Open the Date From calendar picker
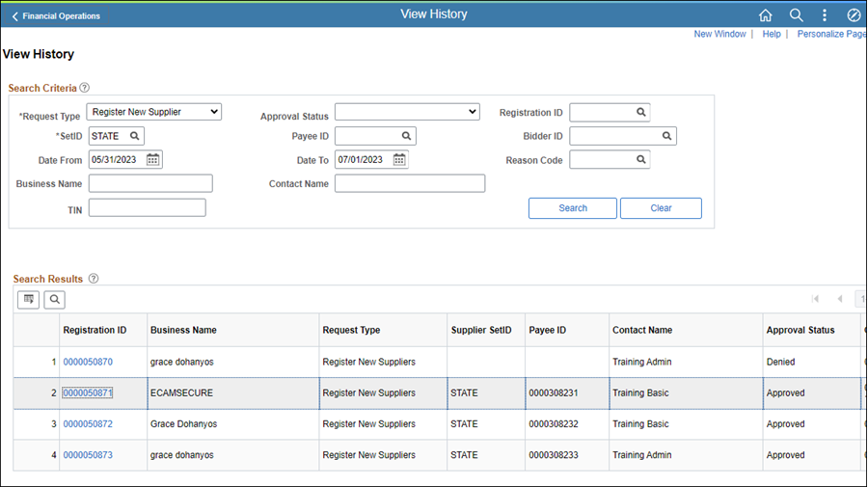This screenshot has height=487, width=868. pos(153,160)
